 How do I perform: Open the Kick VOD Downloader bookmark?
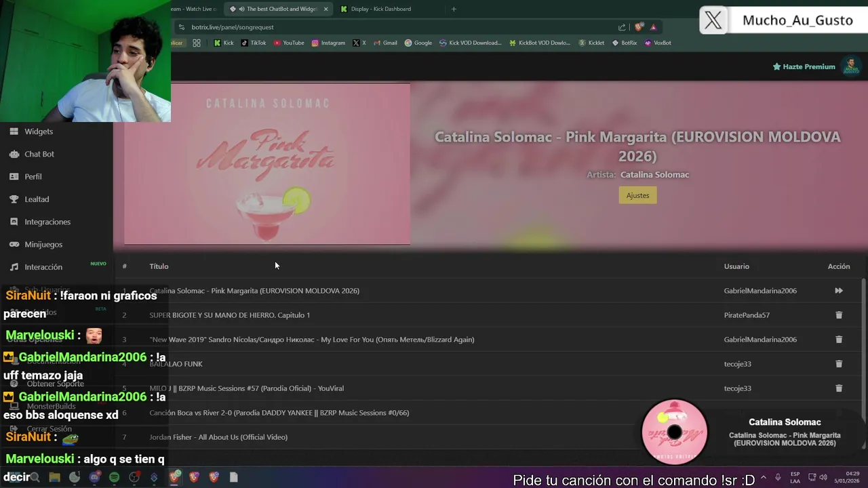coord(471,43)
